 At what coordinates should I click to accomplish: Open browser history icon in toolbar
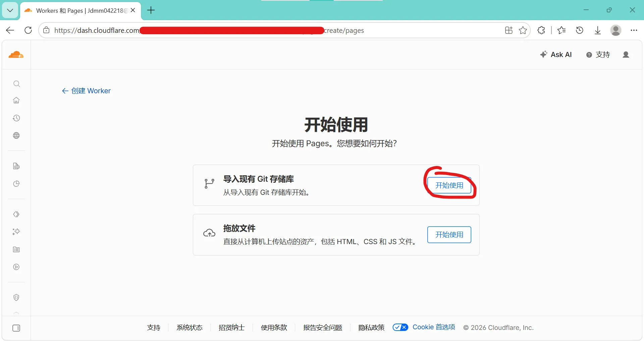click(x=580, y=30)
